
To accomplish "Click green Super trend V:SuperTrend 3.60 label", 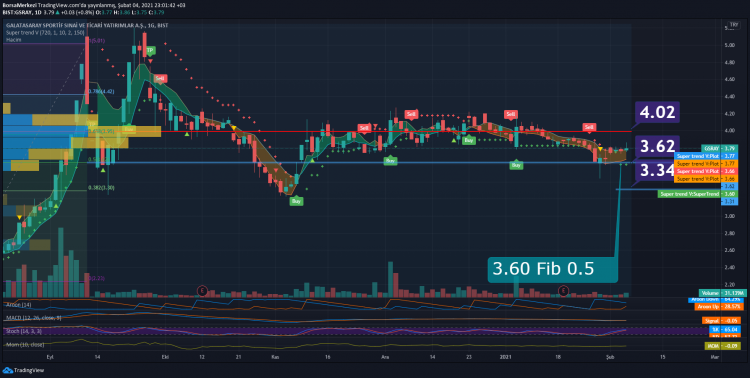I will click(x=697, y=194).
